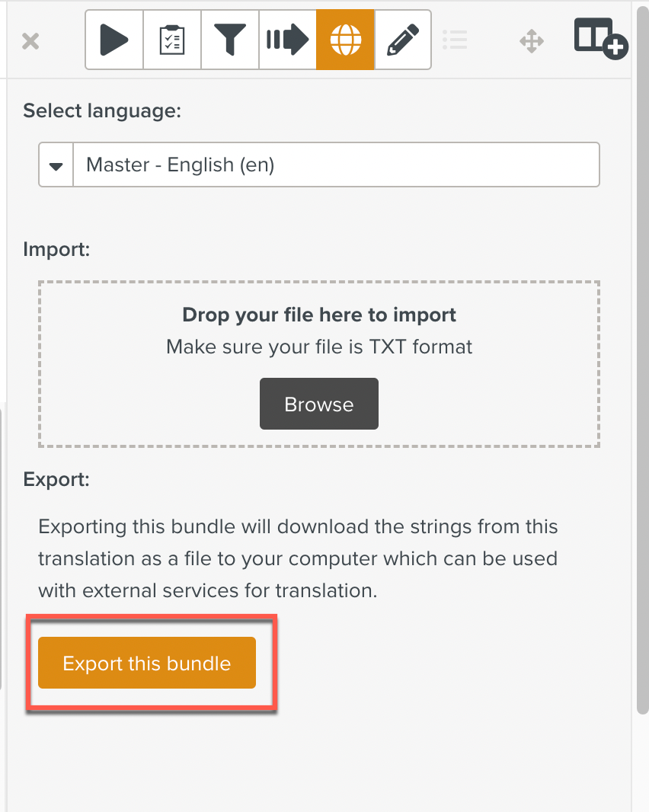
Task: Click the Drop your file here text
Action: click(x=318, y=314)
